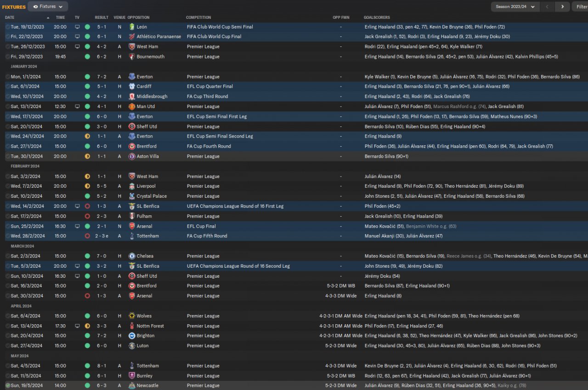Sort fixtures by the VENUE column header
This screenshot has height=390, width=588.
(x=119, y=17)
